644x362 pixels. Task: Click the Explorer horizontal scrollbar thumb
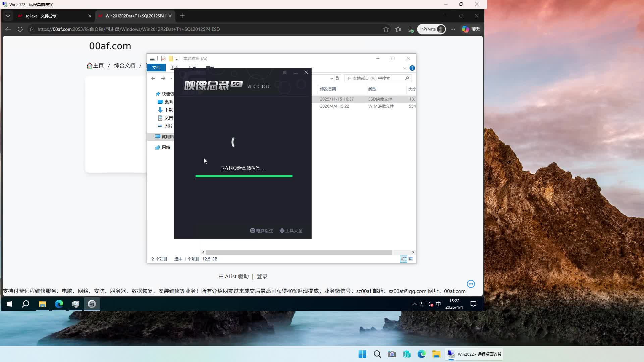tap(299, 252)
